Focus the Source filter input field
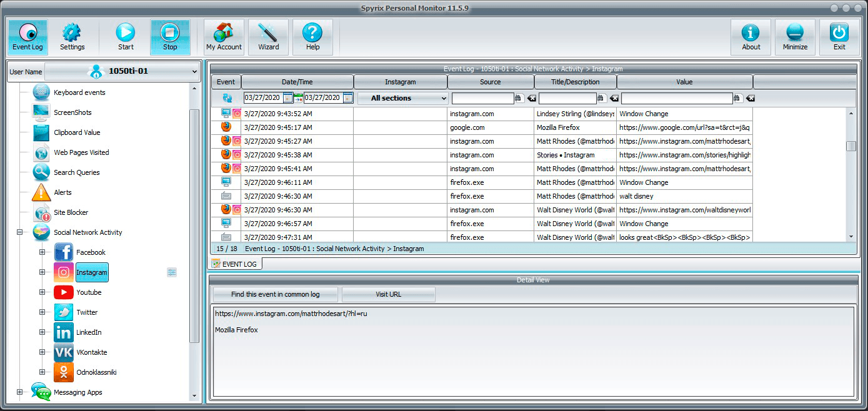 coord(482,98)
